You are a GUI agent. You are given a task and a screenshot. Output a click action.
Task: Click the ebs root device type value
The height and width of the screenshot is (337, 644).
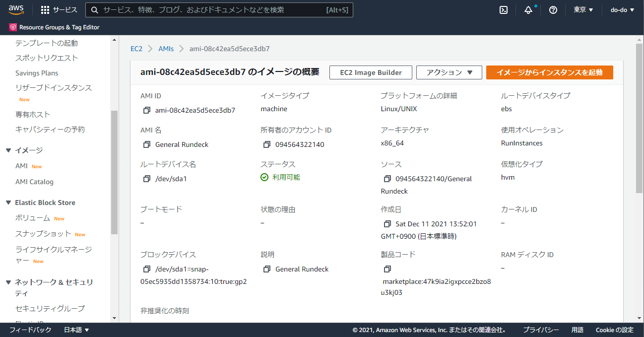point(507,109)
